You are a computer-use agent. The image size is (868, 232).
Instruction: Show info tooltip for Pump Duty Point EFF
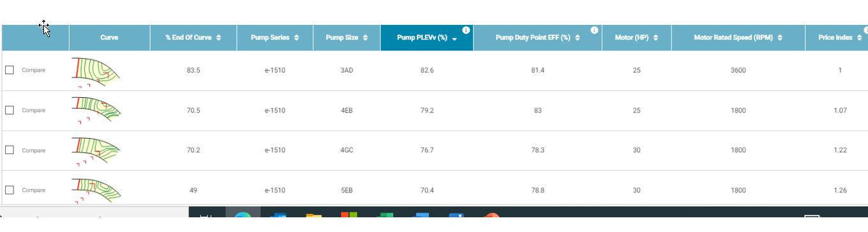point(594,30)
